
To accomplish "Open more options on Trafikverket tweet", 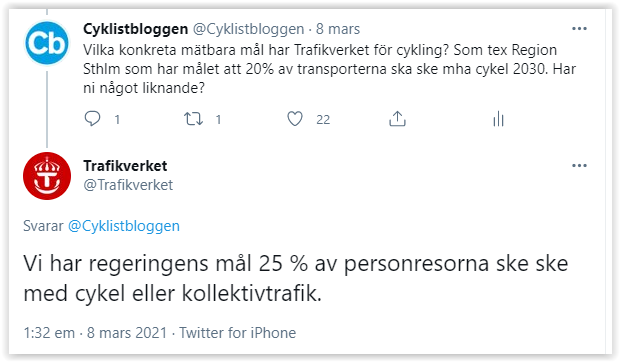I will coord(579,166).
